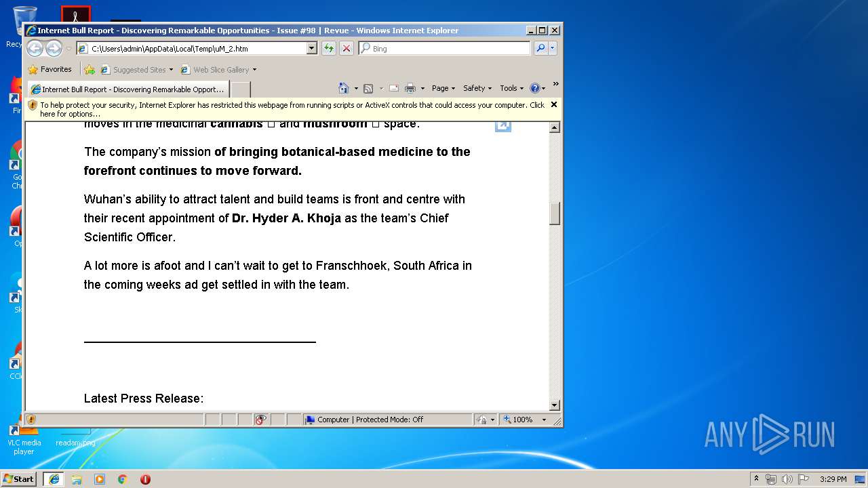Go to the Home page icon
This screenshot has width=868, height=488.
click(344, 88)
